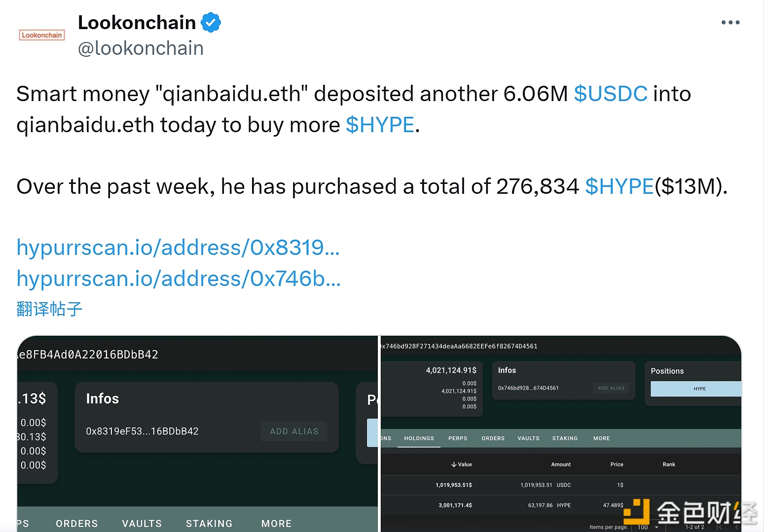The image size is (764, 532).
Task: Click the sort arrow beside Value column
Action: [x=454, y=464]
